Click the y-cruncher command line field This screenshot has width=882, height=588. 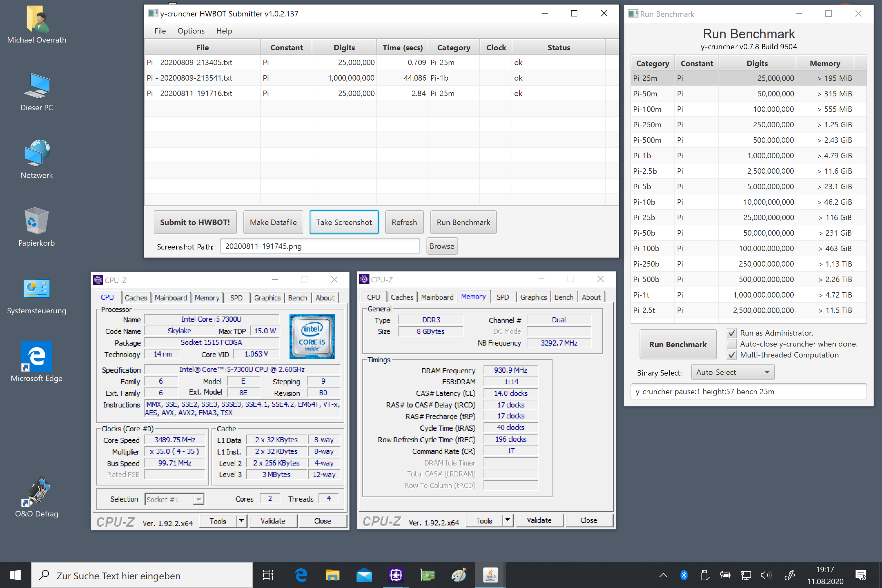click(749, 391)
